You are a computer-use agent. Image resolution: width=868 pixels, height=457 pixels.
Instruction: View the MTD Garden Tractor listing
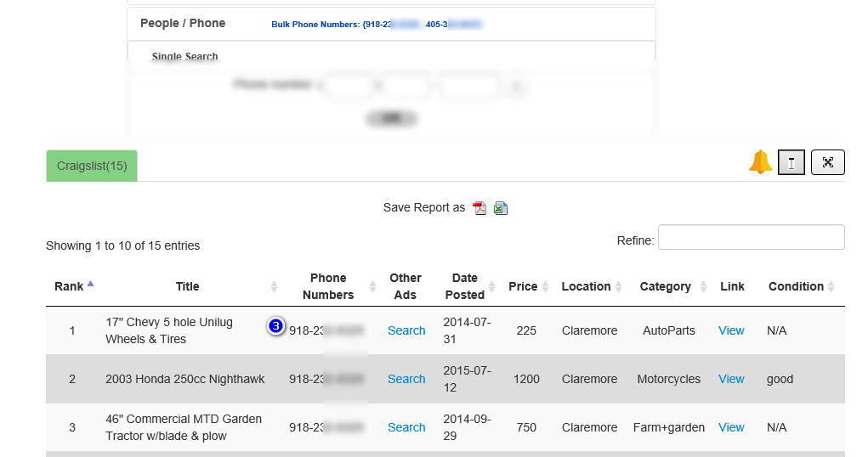pyautogui.click(x=731, y=427)
